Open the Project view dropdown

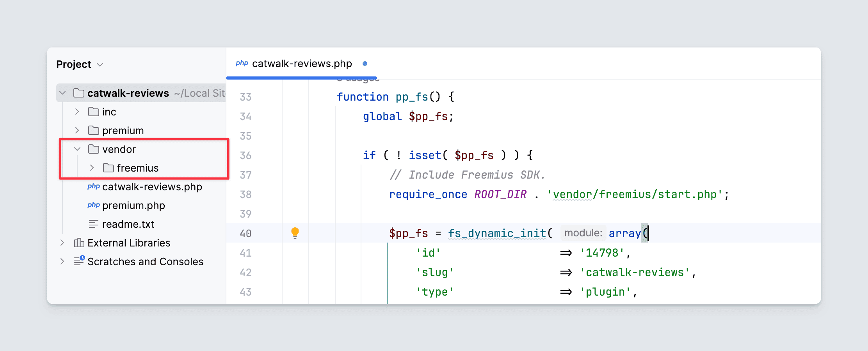(100, 65)
